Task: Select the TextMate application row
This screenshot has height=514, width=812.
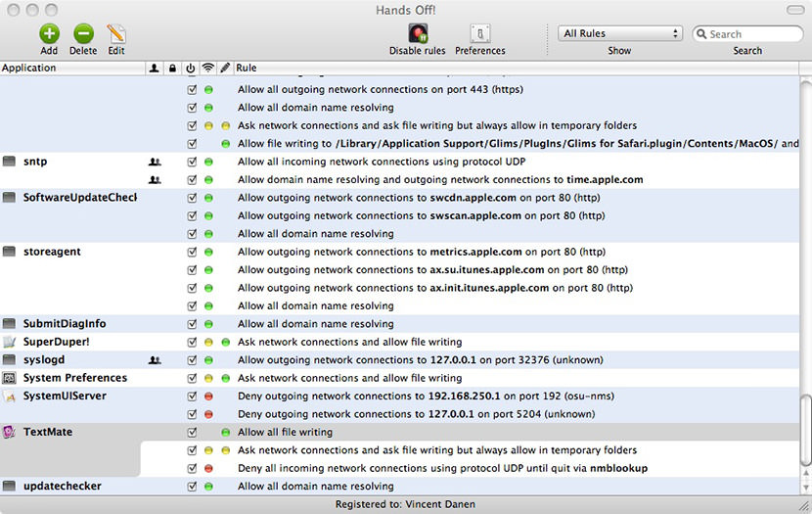Action: (399, 432)
